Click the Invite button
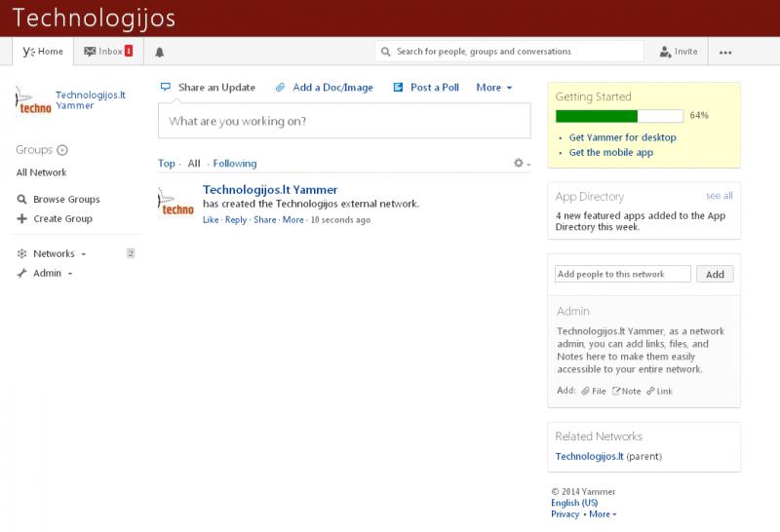This screenshot has height=532, width=780. coord(679,52)
